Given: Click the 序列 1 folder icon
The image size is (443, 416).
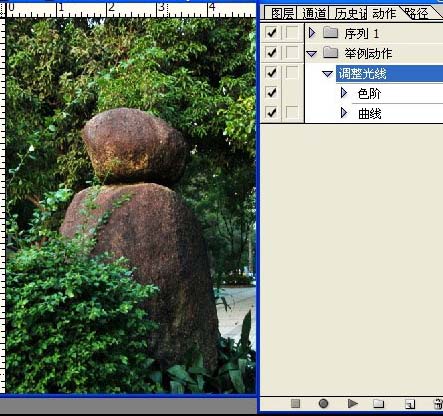Looking at the screenshot, I should (331, 33).
